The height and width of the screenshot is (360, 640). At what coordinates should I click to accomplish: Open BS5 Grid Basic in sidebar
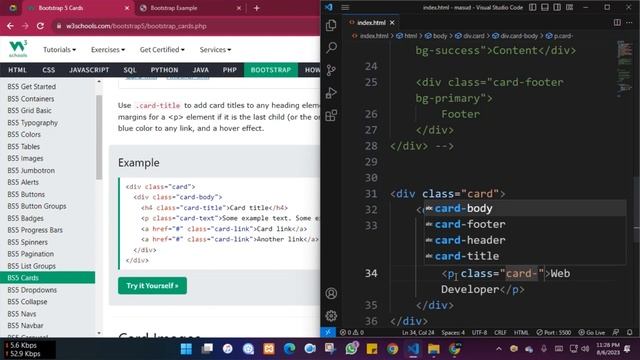(x=29, y=110)
